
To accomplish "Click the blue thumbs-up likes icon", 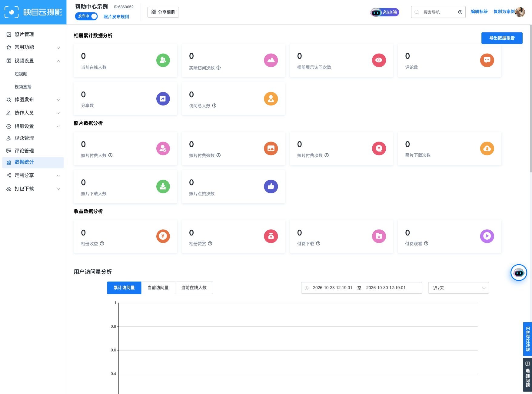I will pos(271,186).
